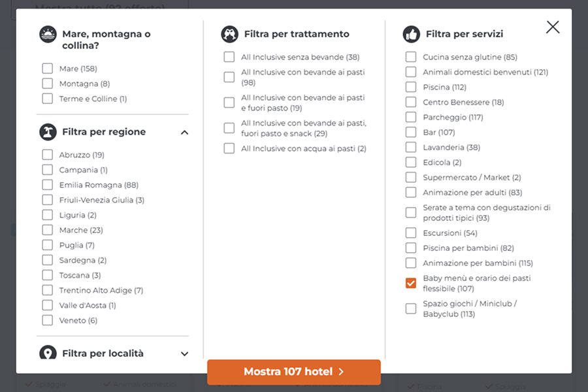Expand the Filtra per località section

pos(184,353)
